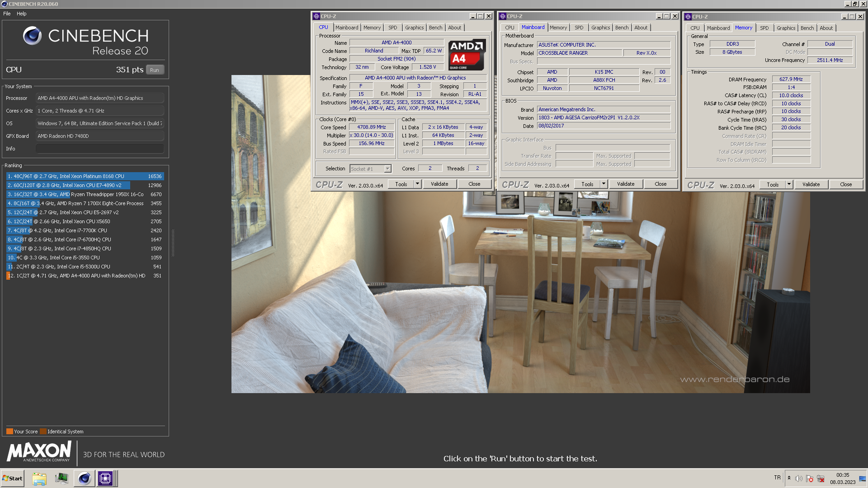The width and height of the screenshot is (868, 488).
Task: Click Tools button in first CPU-Z window
Action: (401, 184)
